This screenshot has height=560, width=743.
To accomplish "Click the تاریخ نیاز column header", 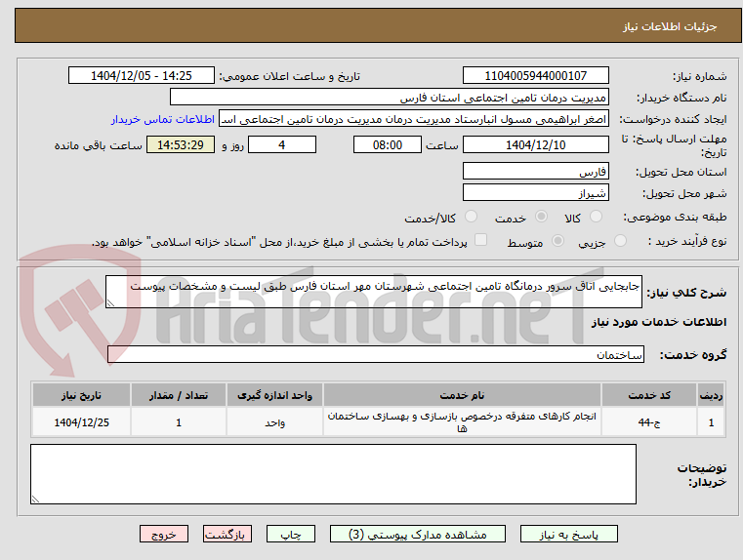I will click(x=81, y=395).
